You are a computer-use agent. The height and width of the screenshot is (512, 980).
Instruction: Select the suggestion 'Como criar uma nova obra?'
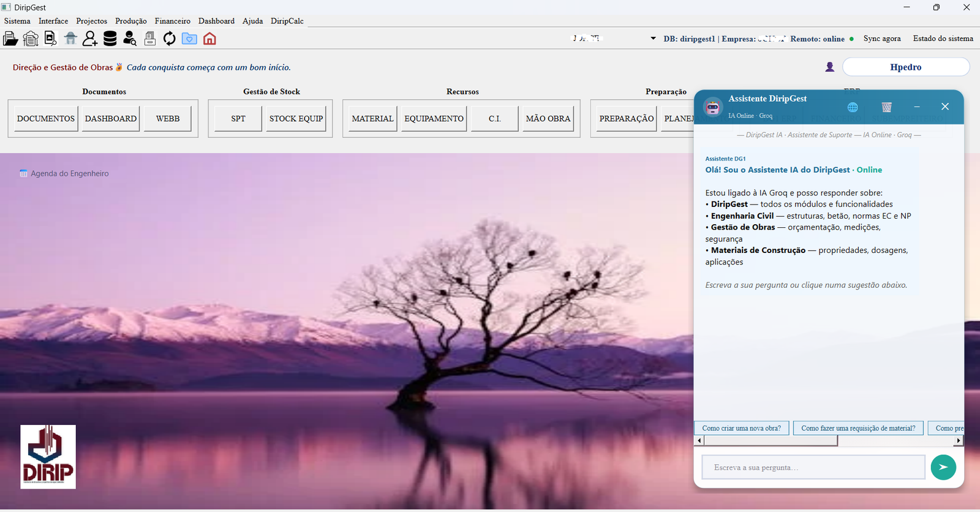741,428
